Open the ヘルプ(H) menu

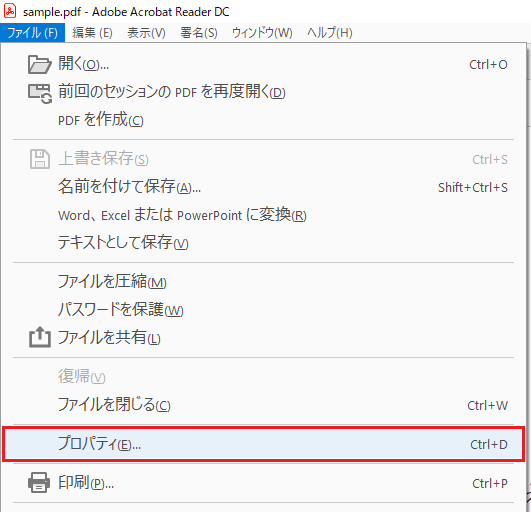tap(330, 33)
